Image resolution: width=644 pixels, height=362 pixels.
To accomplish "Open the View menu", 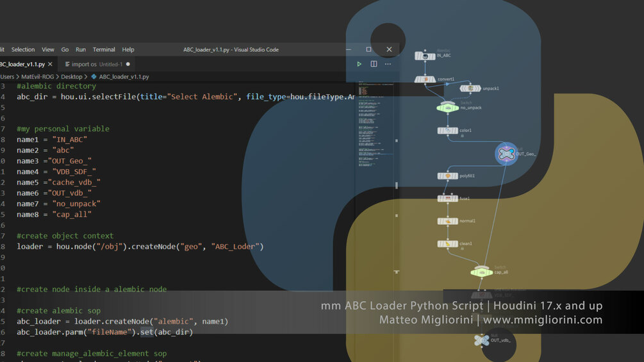I will [47, 49].
